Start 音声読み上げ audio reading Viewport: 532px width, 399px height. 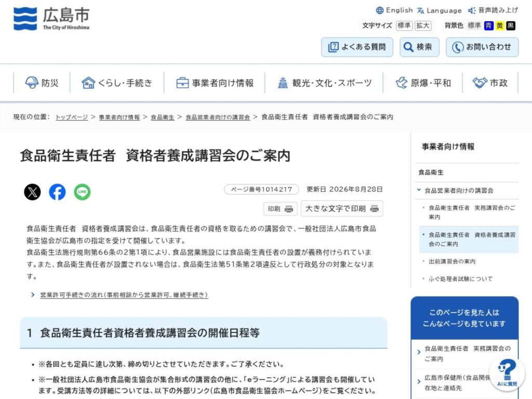493,10
